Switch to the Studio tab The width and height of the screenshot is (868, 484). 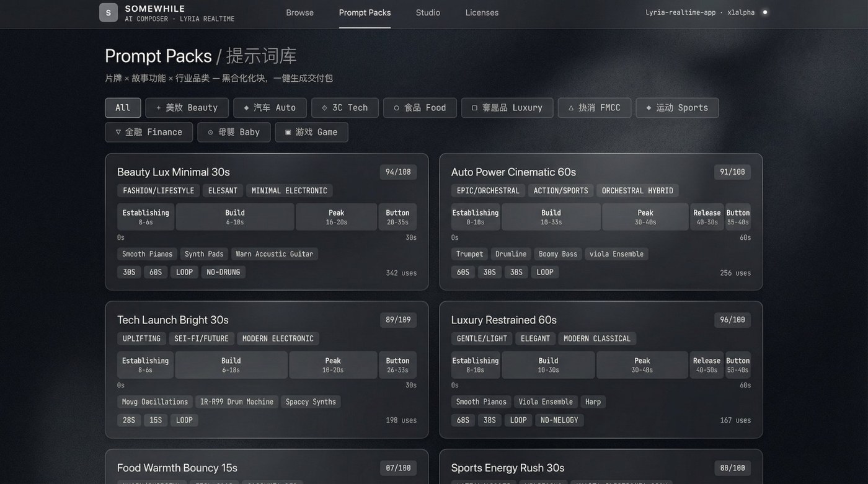click(x=428, y=12)
